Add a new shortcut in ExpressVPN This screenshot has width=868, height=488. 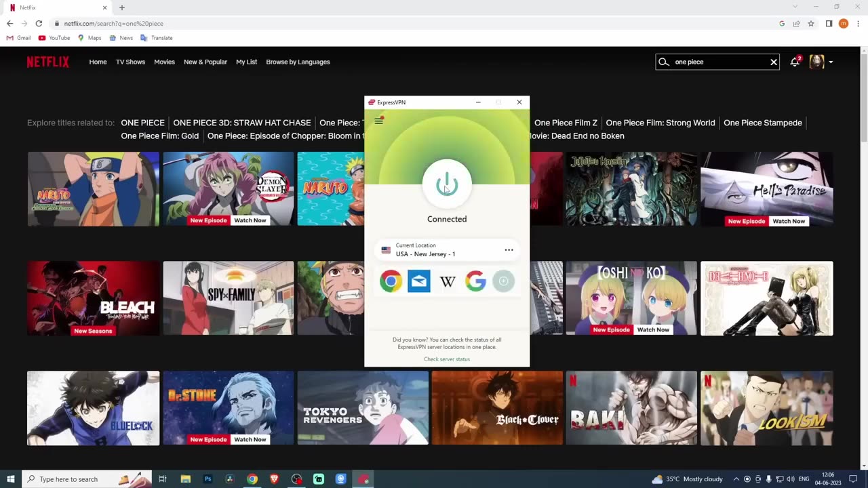click(x=503, y=281)
